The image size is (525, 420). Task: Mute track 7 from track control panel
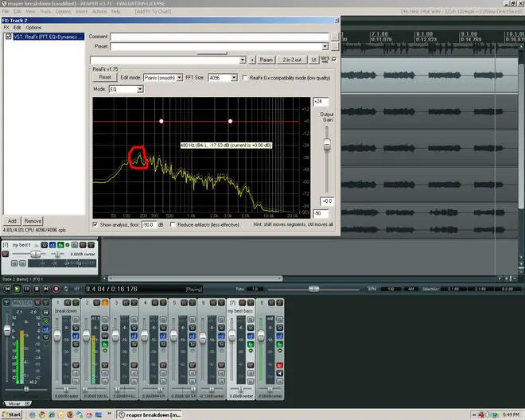pyautogui.click(x=83, y=245)
